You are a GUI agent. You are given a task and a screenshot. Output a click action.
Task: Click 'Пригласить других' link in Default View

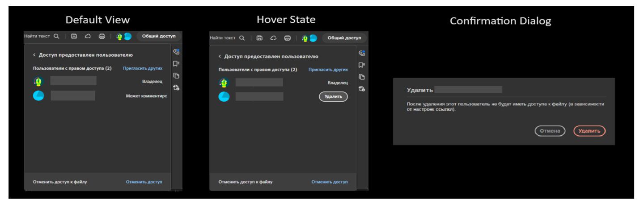(x=143, y=68)
